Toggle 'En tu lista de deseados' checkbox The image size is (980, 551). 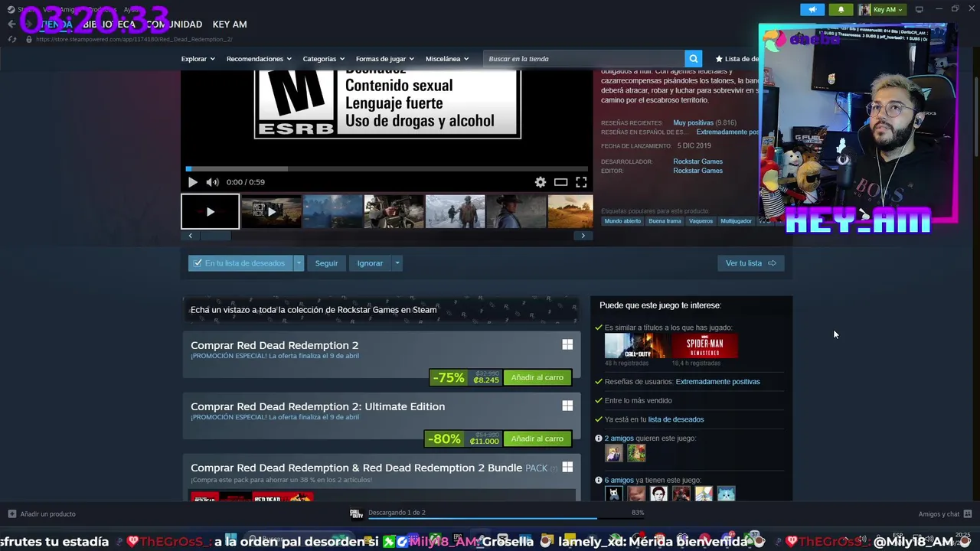[x=198, y=263]
